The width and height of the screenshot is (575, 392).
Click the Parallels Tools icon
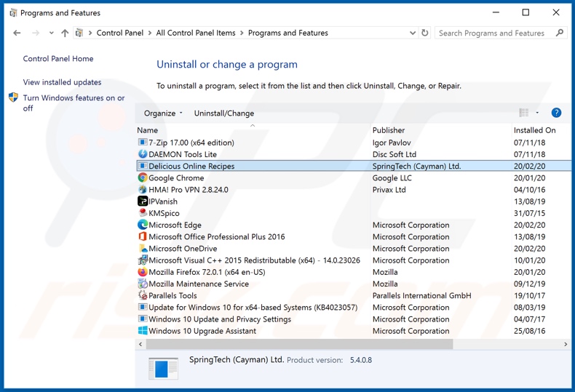[142, 295]
